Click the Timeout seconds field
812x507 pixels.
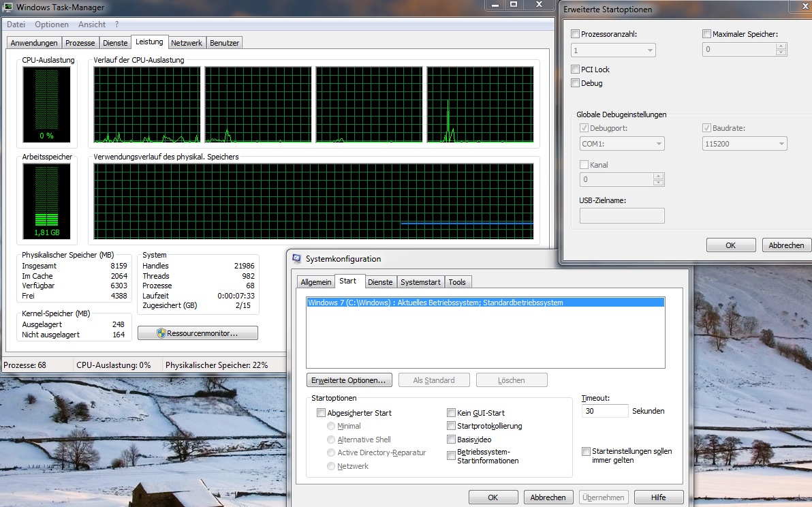coord(604,411)
